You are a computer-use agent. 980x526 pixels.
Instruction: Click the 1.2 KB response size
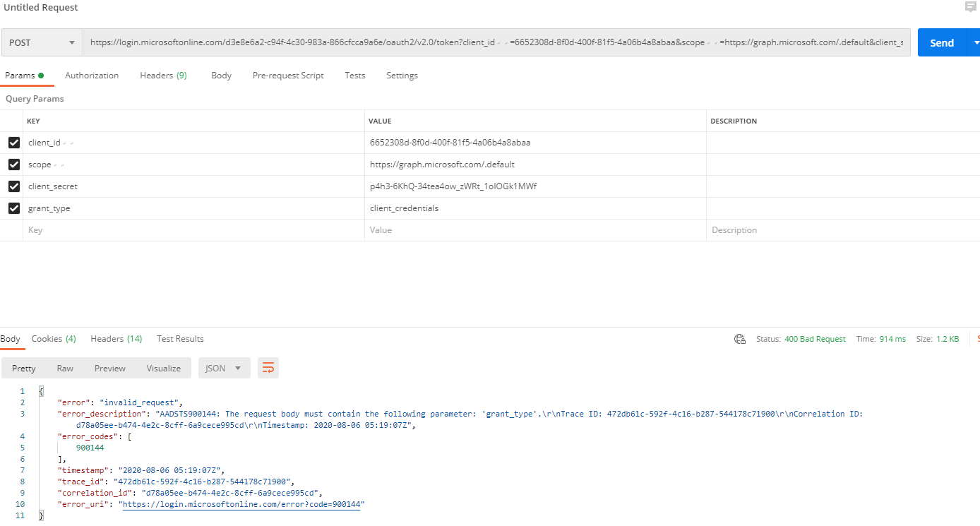coord(948,339)
